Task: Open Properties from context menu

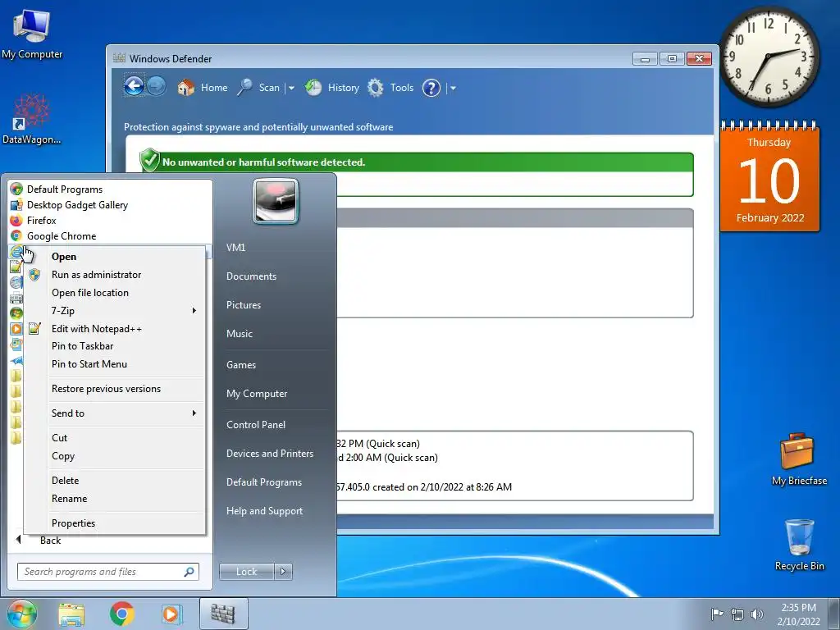Action: point(115,523)
